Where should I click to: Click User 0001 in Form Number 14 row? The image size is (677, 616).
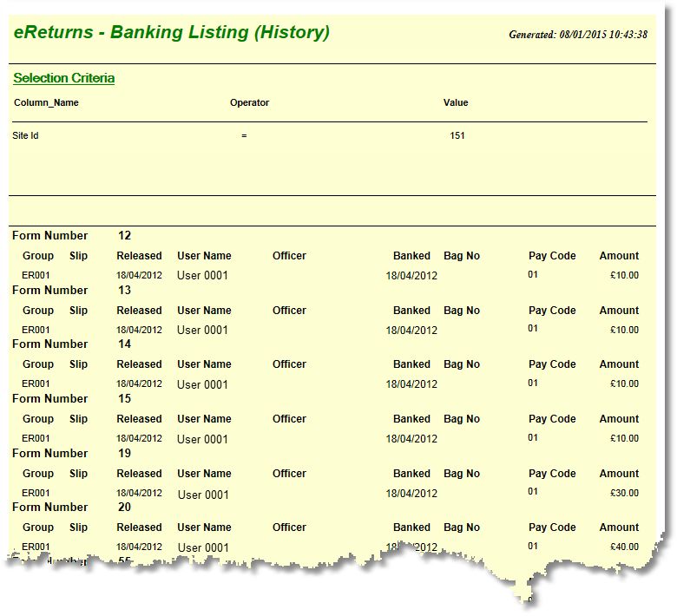pos(202,384)
